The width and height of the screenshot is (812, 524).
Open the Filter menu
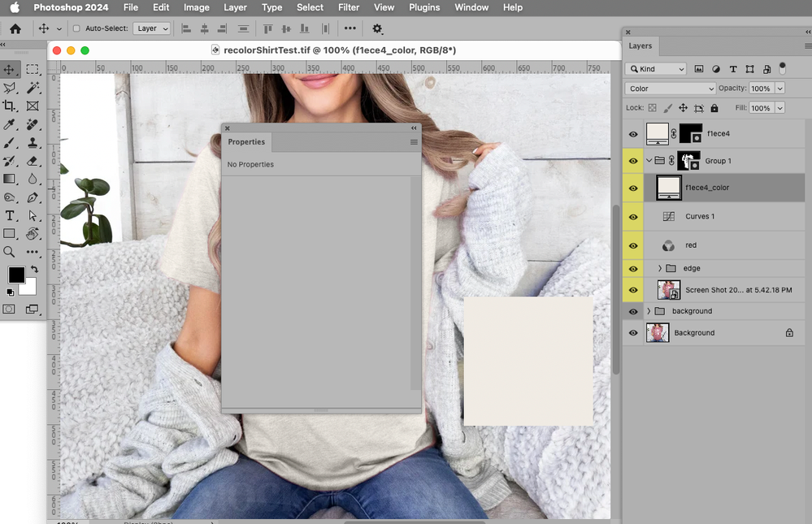click(349, 7)
